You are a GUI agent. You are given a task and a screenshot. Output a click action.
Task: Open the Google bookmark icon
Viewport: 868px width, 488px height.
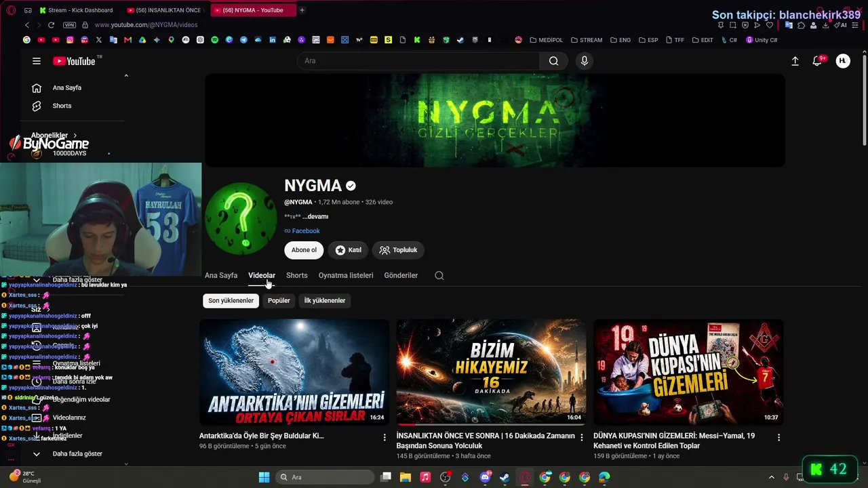(26, 40)
